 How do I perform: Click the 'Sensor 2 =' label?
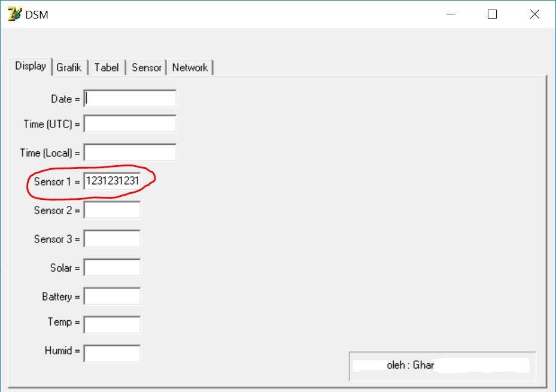(57, 210)
